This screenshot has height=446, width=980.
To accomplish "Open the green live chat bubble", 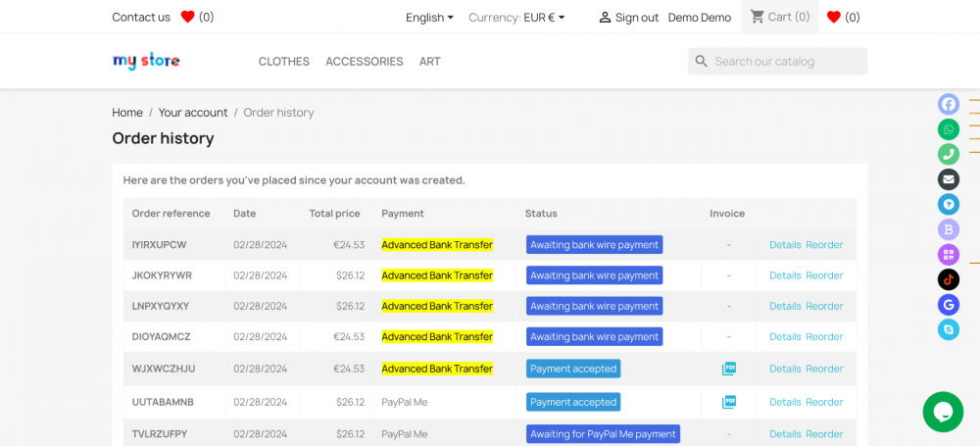I will (x=943, y=412).
